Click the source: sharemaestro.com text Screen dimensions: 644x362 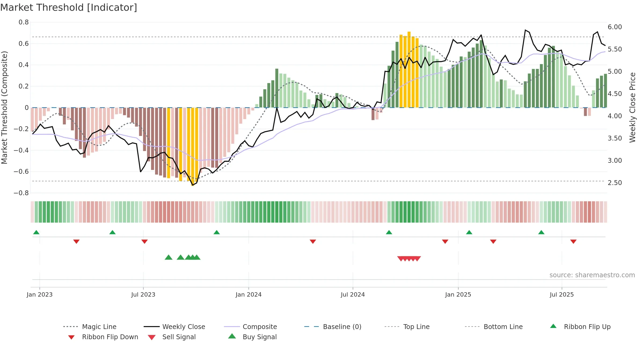pos(592,275)
